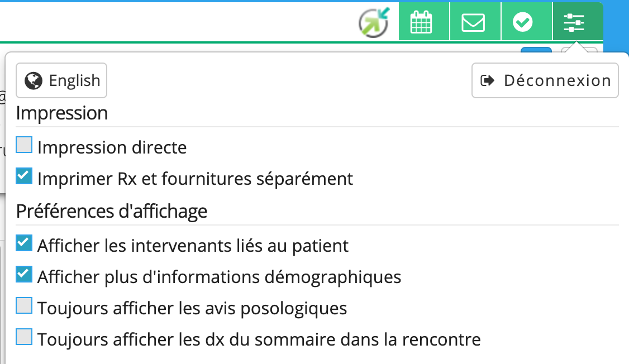Image resolution: width=629 pixels, height=364 pixels.
Task: Click the green arrow sync icon
Action: [x=374, y=22]
